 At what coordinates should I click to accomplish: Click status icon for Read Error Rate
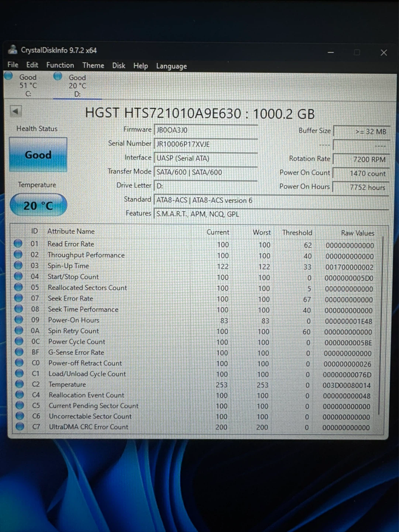tap(18, 243)
